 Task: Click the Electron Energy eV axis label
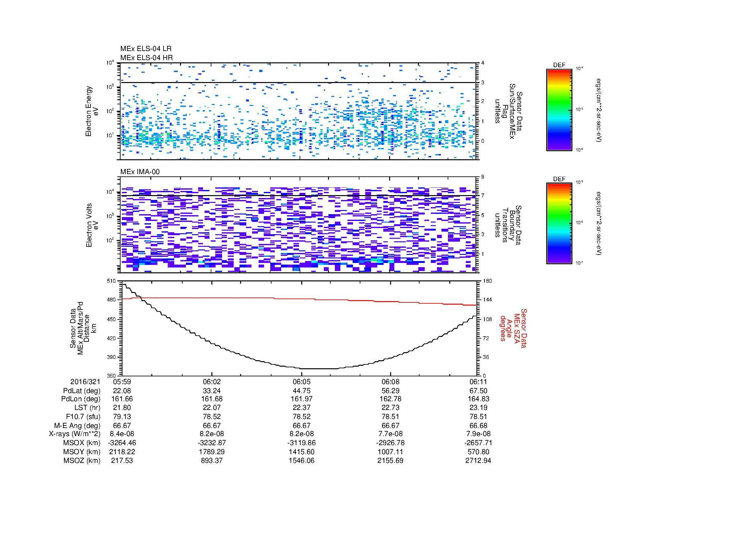[x=92, y=111]
